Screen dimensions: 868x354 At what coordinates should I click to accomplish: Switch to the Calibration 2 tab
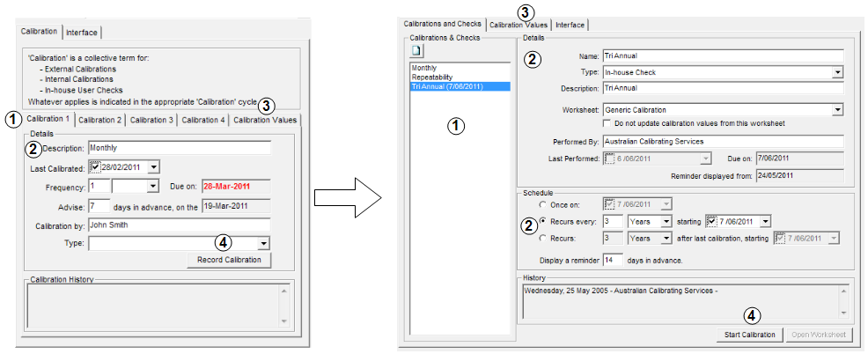[x=99, y=120]
